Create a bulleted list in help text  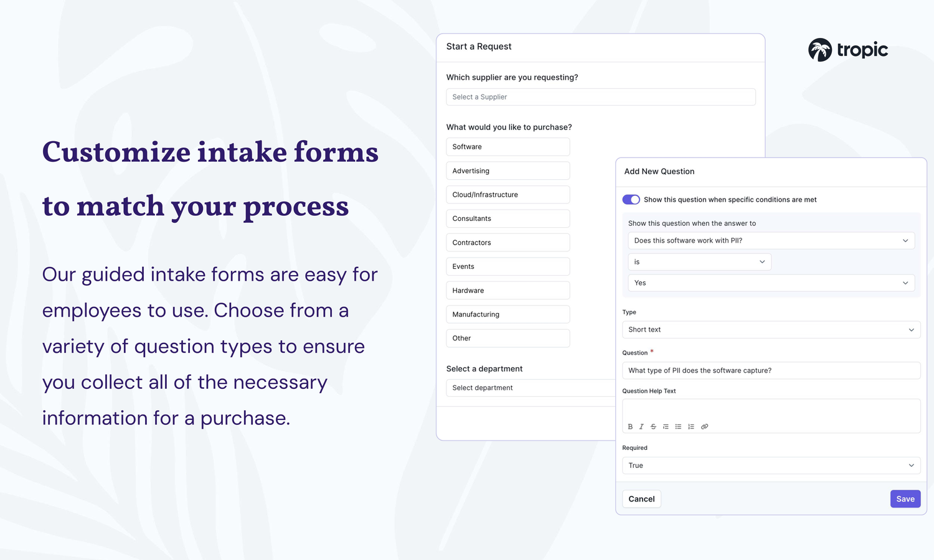[x=678, y=426]
